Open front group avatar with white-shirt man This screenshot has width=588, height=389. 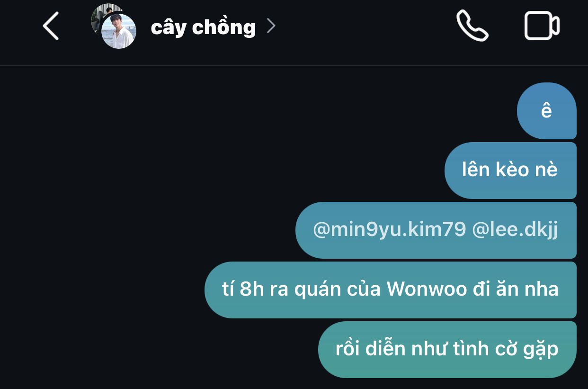pyautogui.click(x=119, y=31)
